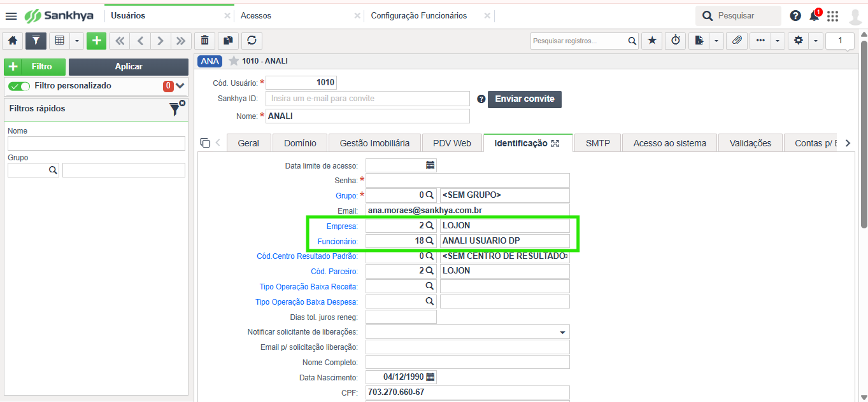Duplicate the current record
This screenshot has height=402, width=868.
click(228, 41)
